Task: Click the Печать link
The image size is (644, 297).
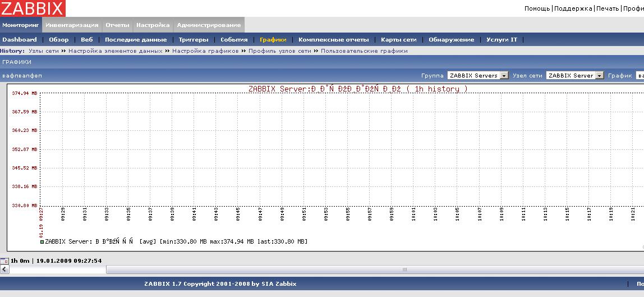Action: [608, 8]
